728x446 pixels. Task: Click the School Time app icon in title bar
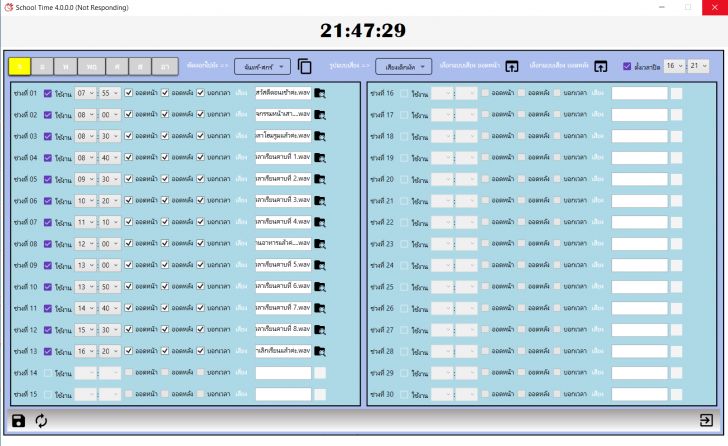click(8, 7)
